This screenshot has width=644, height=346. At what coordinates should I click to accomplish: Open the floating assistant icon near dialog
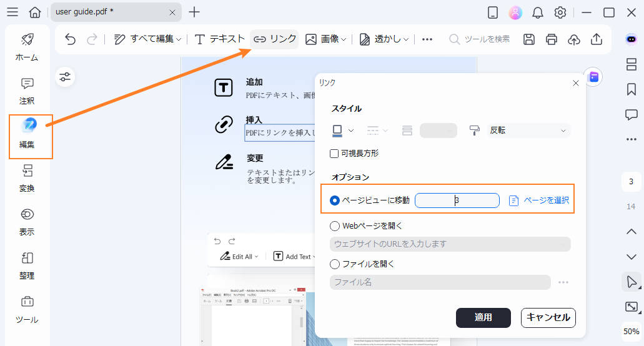pyautogui.click(x=593, y=77)
